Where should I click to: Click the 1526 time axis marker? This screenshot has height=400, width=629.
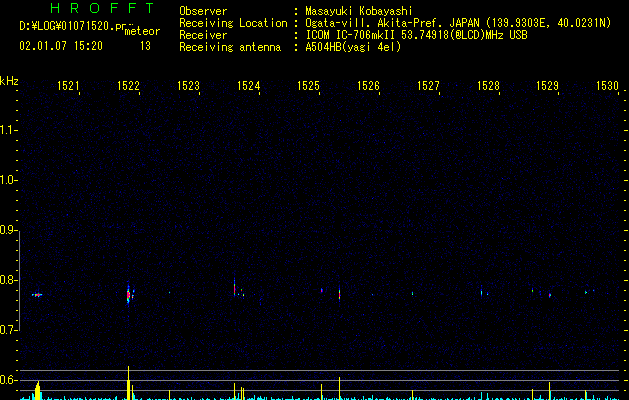tap(368, 86)
